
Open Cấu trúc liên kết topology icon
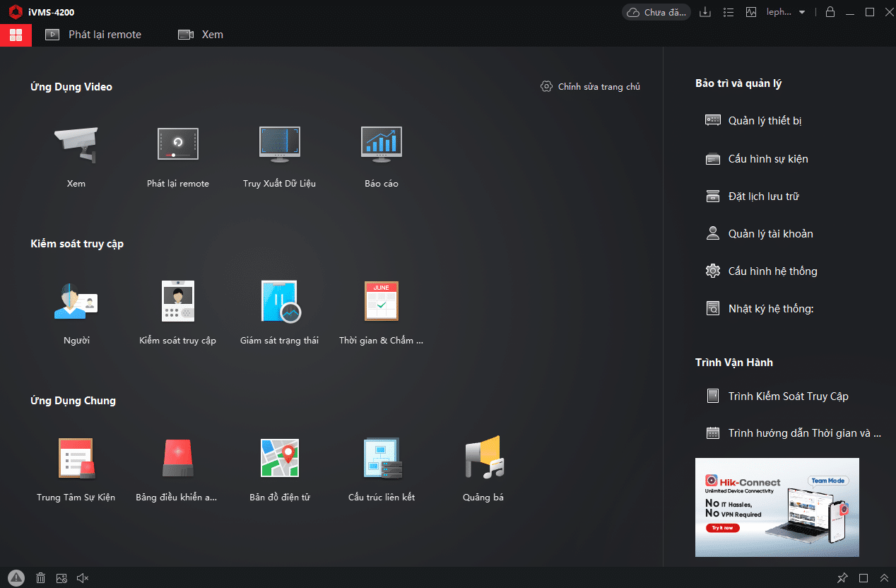click(x=381, y=458)
